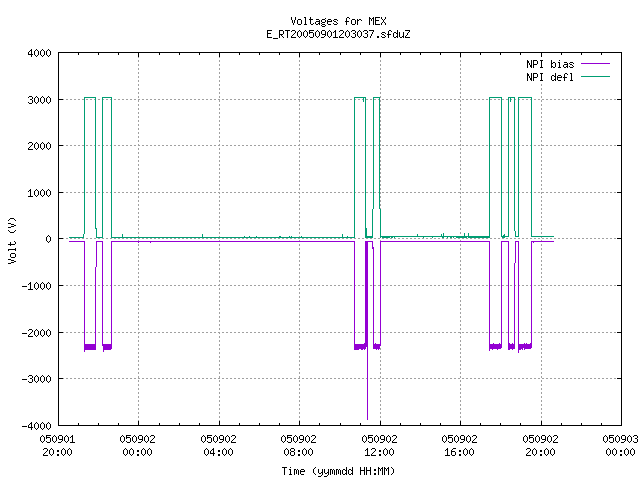
Task: Click the y-axis tick value 3000
Action: pos(40,100)
